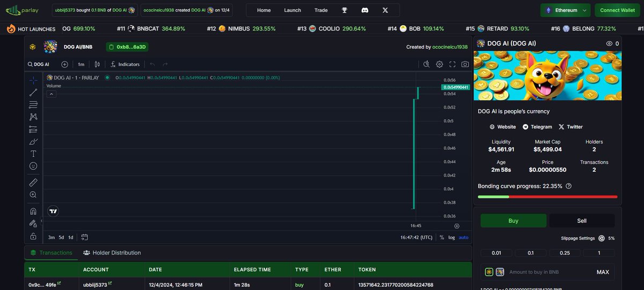Open the Home nav item
644x290 pixels.
[x=264, y=10]
